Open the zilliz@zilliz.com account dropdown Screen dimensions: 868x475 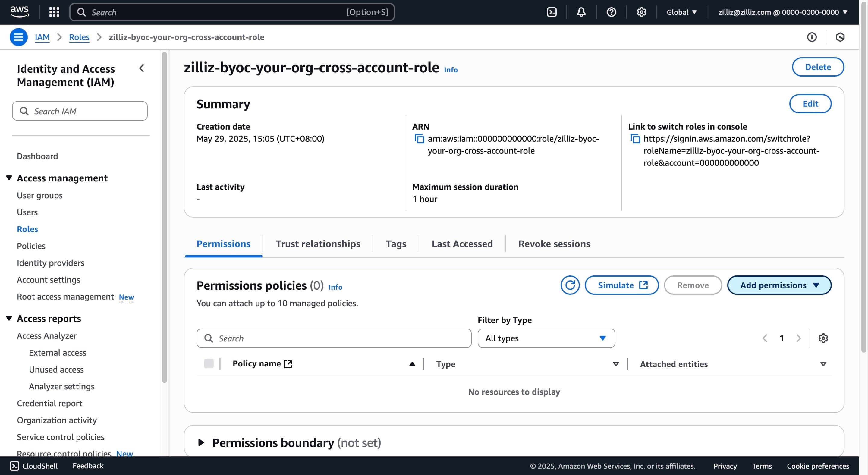783,12
